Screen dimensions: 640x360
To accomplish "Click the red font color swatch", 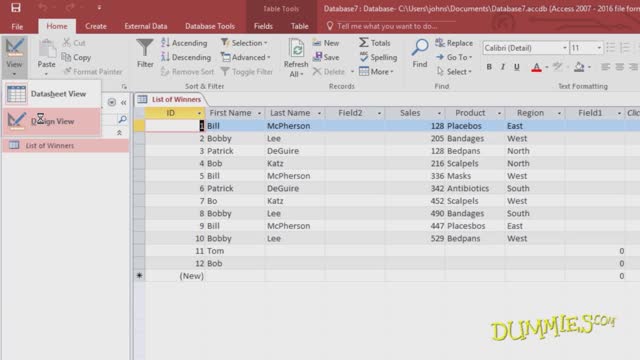I will pyautogui.click(x=536, y=67).
